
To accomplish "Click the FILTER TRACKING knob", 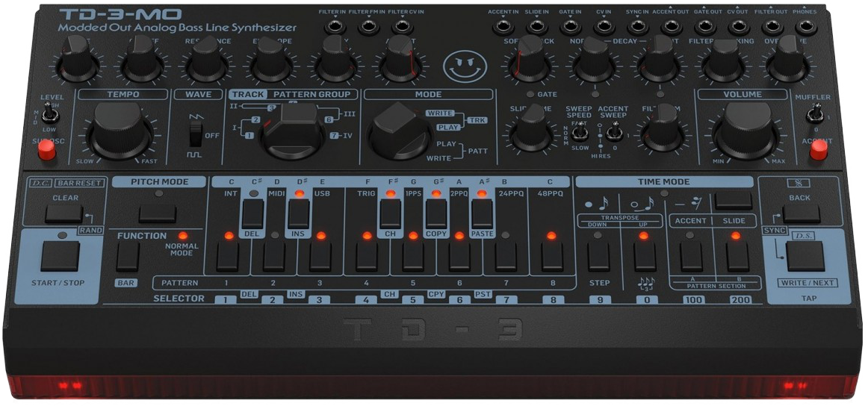I will point(723,60).
